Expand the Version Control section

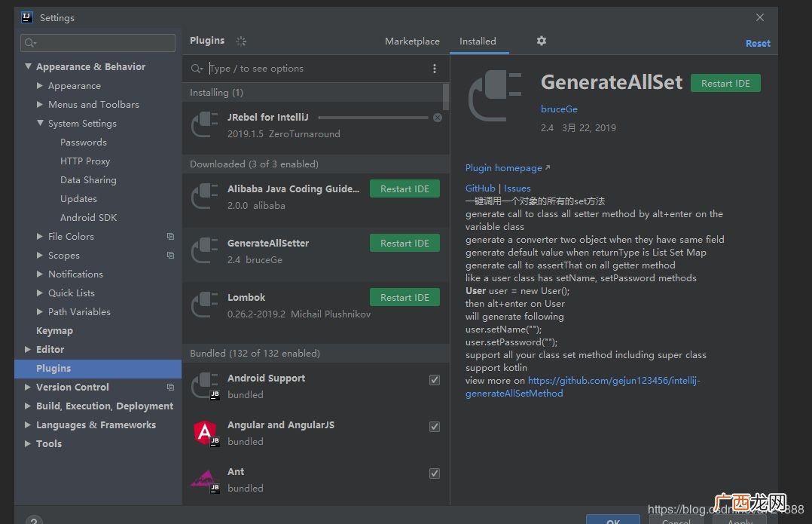(28, 388)
